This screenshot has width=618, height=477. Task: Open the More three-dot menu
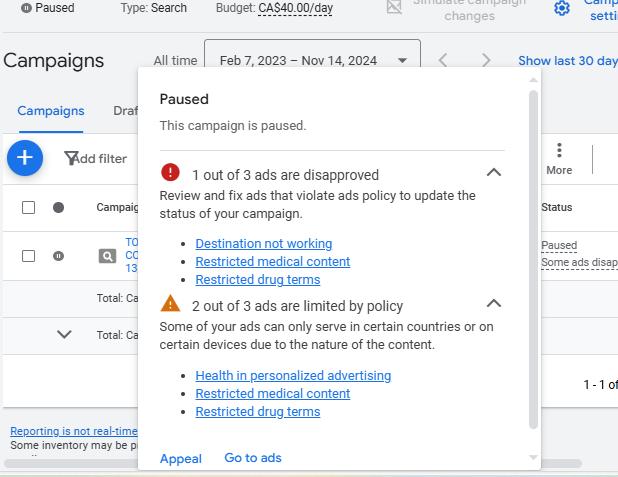559,159
